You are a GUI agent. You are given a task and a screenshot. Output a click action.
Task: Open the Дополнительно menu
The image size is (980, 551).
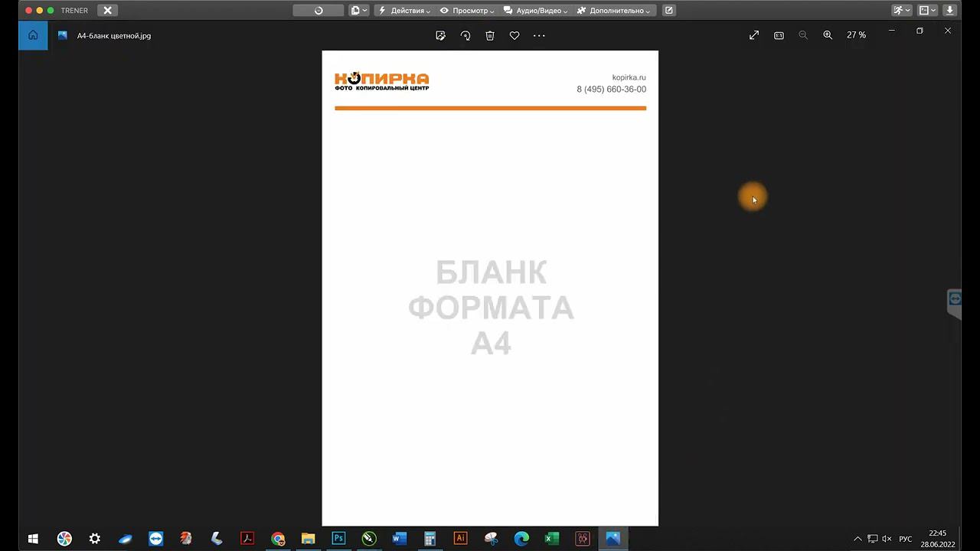(614, 11)
